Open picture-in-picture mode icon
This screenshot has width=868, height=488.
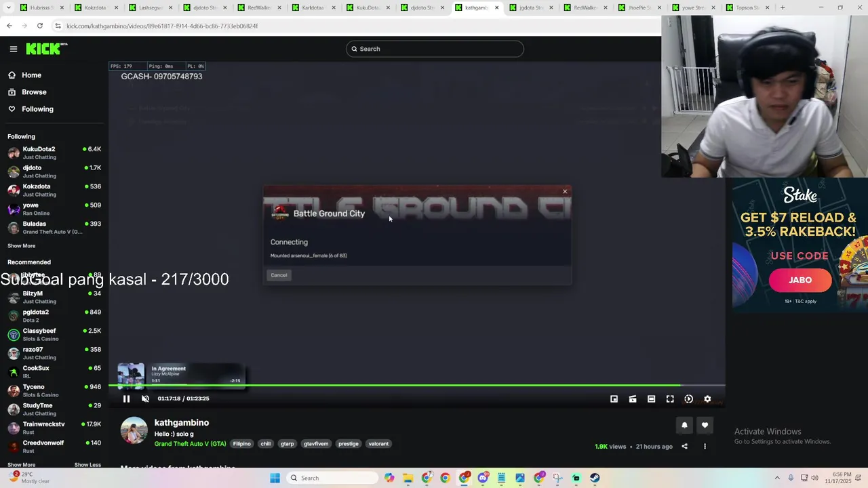tap(614, 399)
